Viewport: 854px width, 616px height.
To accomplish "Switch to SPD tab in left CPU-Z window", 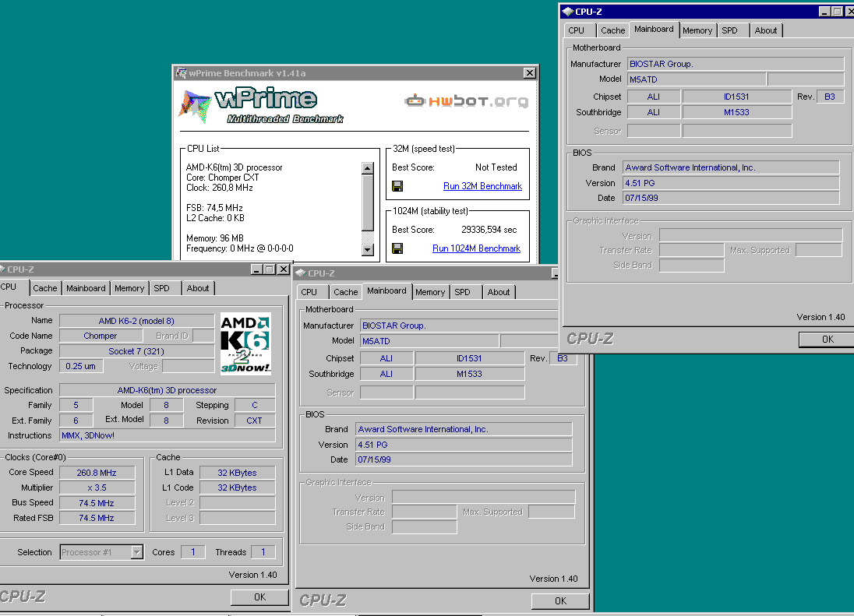I will coord(162,288).
